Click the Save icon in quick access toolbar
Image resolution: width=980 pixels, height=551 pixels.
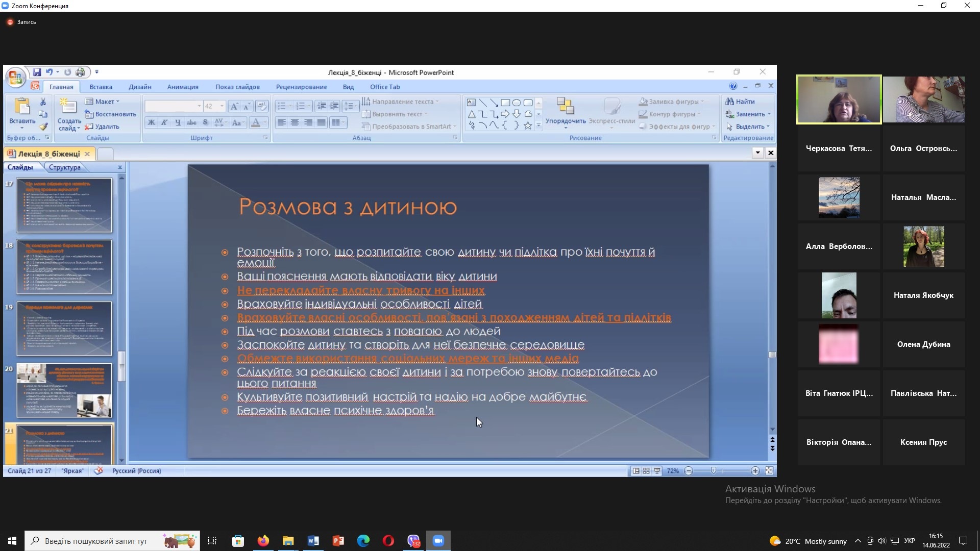tap(37, 72)
